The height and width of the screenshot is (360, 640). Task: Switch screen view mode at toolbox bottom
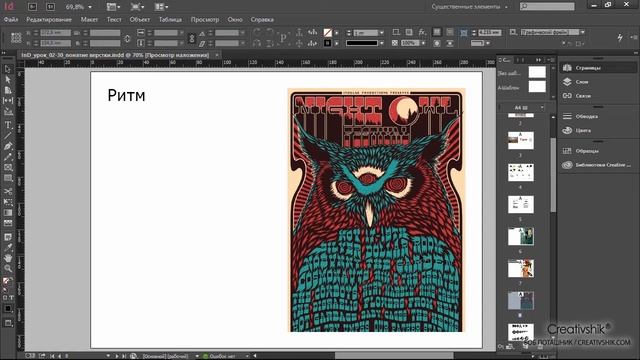click(8, 323)
